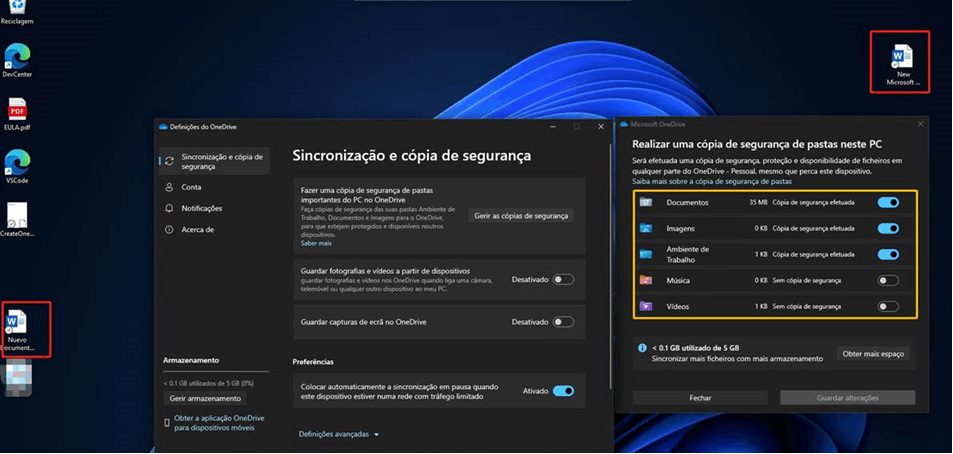Click the sync icon beside Sincronização e cópia

[170, 161]
